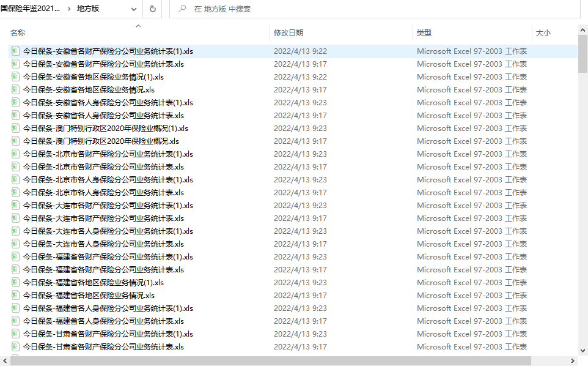The width and height of the screenshot is (588, 366).
Task: Sort by the 修改日期 column header
Action: click(288, 32)
